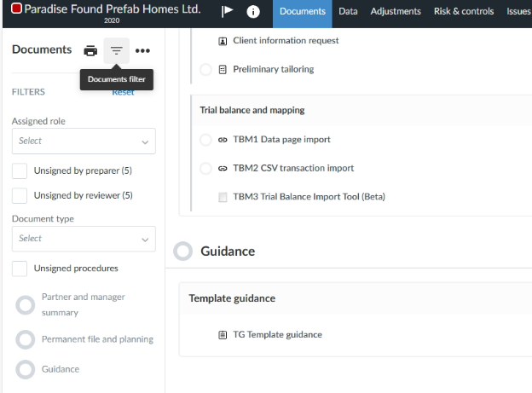
Task: Switch to the Data tab
Action: [348, 12]
